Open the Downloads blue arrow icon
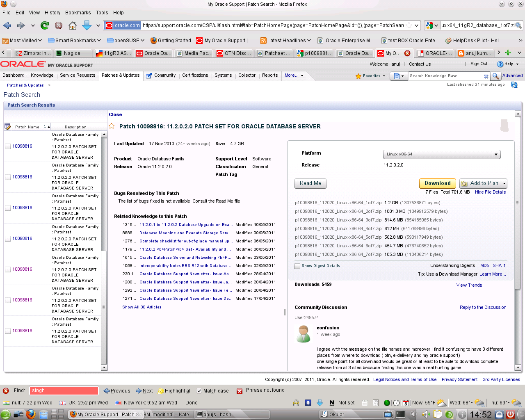Screen dimensions: 525x420 [87, 25]
